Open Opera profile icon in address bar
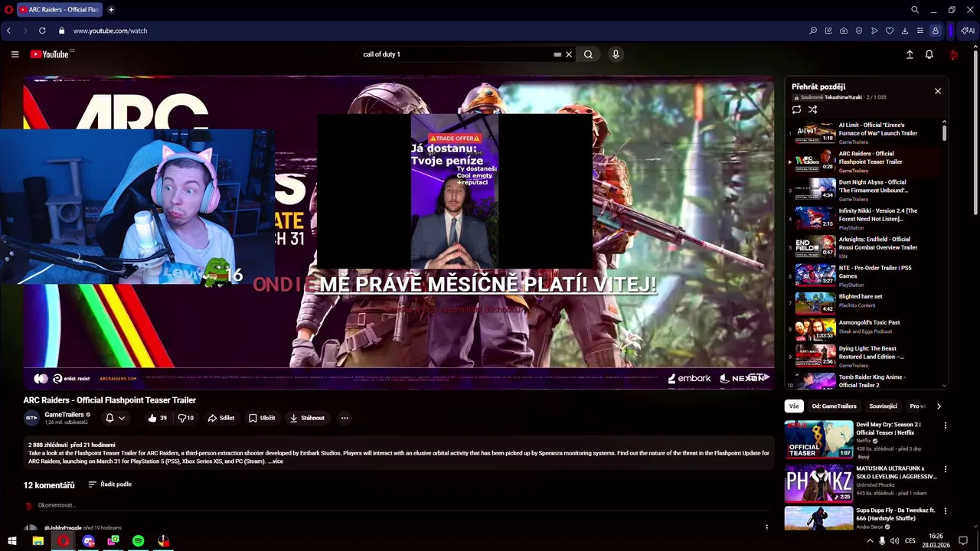 click(935, 31)
